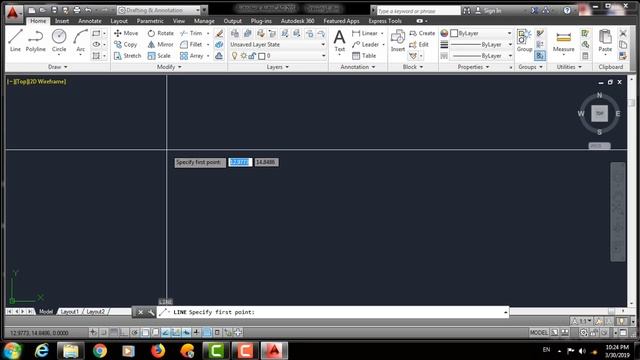
Task: Click the command line customize wrench button
Action: click(151, 312)
